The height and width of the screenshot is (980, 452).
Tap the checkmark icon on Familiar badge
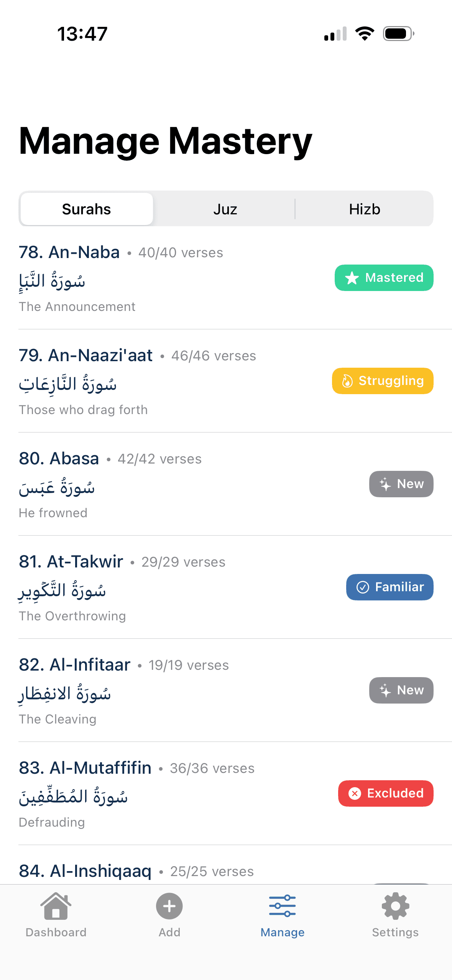pos(363,587)
